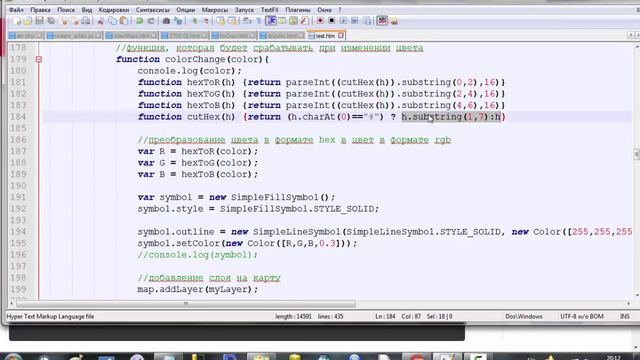Toggle the Word wrap toolbar icon
The image size is (640, 360).
247,21
